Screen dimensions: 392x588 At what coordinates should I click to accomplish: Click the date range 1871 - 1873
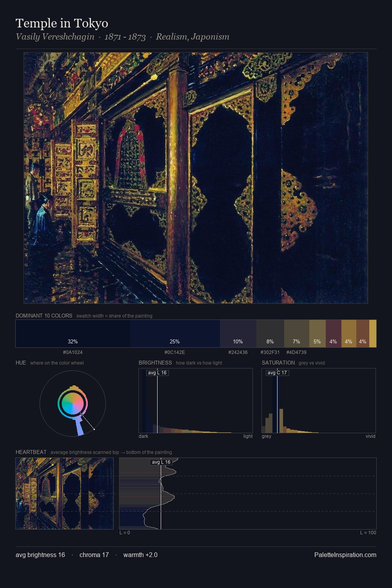pyautogui.click(x=125, y=37)
